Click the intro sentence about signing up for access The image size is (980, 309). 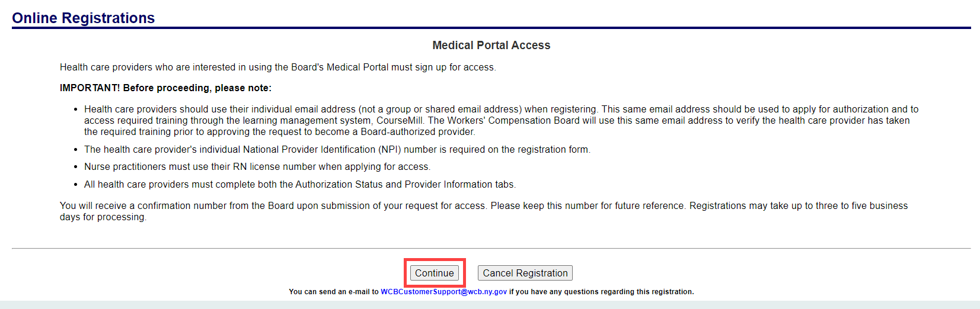277,67
